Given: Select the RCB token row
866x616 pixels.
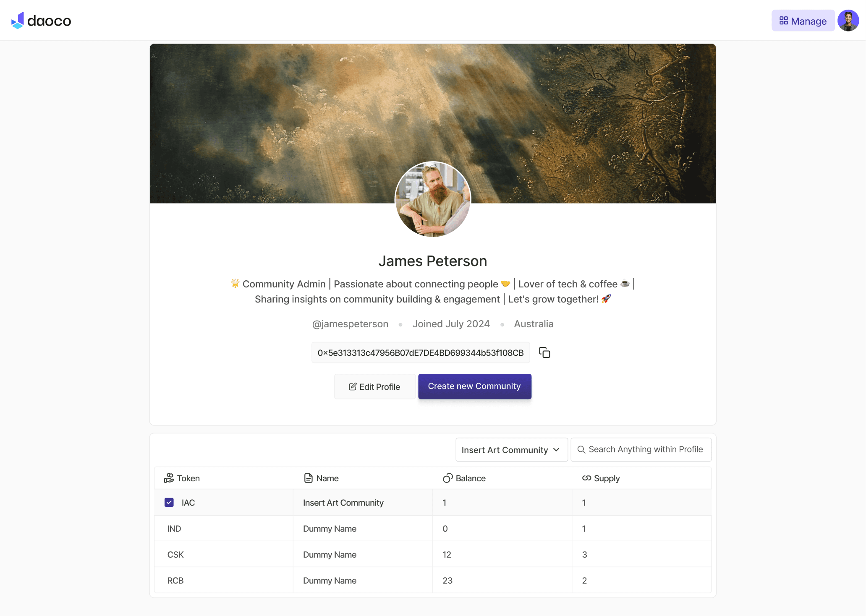Looking at the screenshot, I should (432, 580).
